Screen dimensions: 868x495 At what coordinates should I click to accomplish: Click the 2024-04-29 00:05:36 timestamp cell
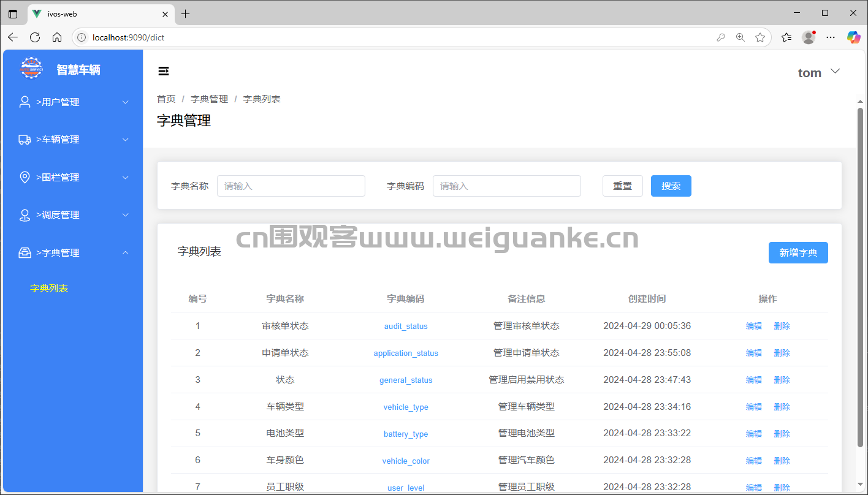647,326
